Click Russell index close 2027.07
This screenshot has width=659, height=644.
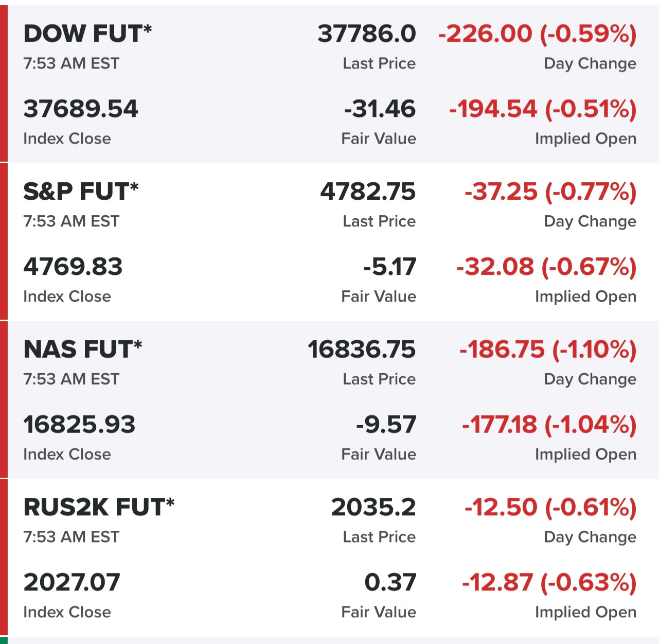click(72, 582)
